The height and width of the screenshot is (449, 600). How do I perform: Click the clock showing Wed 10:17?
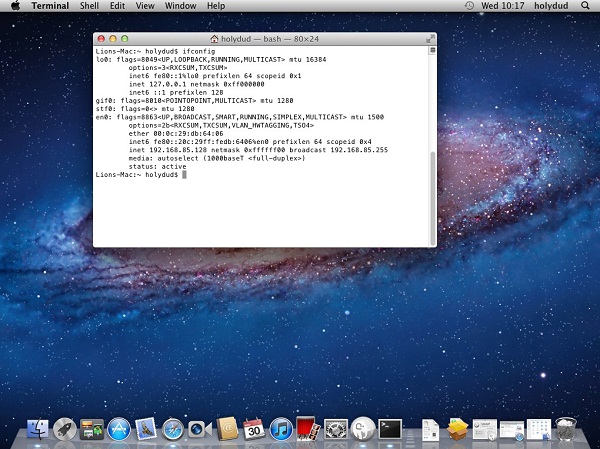tap(504, 6)
